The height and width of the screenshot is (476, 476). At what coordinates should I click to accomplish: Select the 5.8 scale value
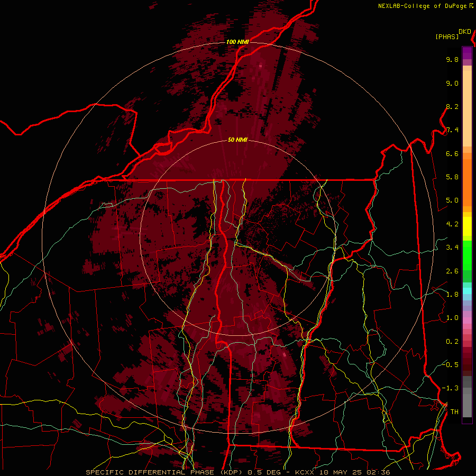click(x=452, y=177)
